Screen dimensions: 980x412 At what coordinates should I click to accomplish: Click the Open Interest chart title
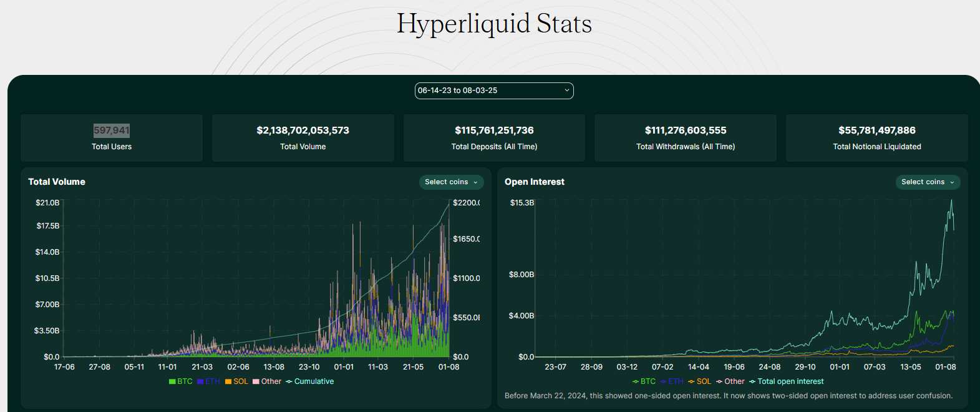tap(535, 182)
